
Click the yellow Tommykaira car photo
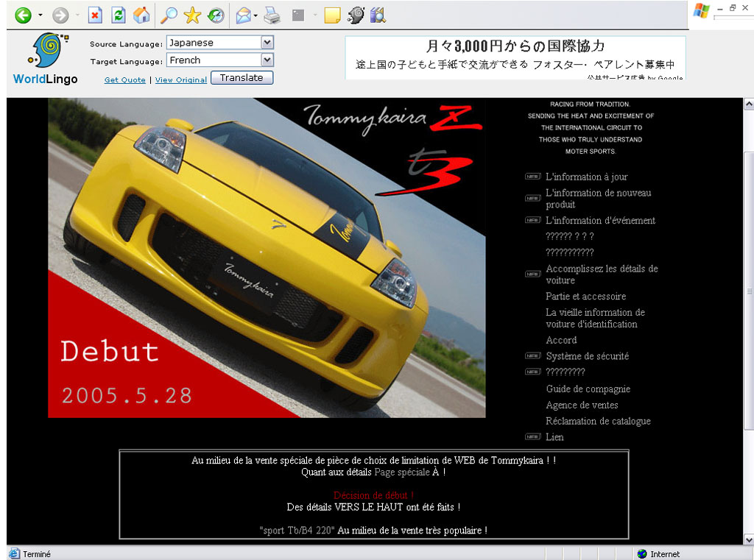(x=267, y=258)
